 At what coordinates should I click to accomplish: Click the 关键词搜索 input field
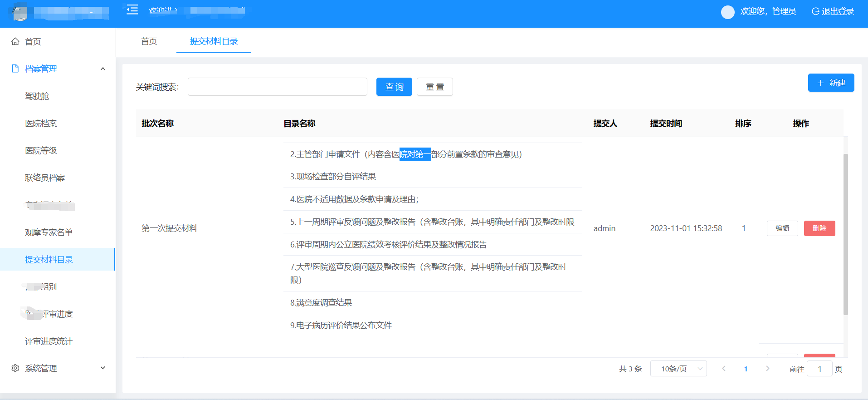click(278, 87)
